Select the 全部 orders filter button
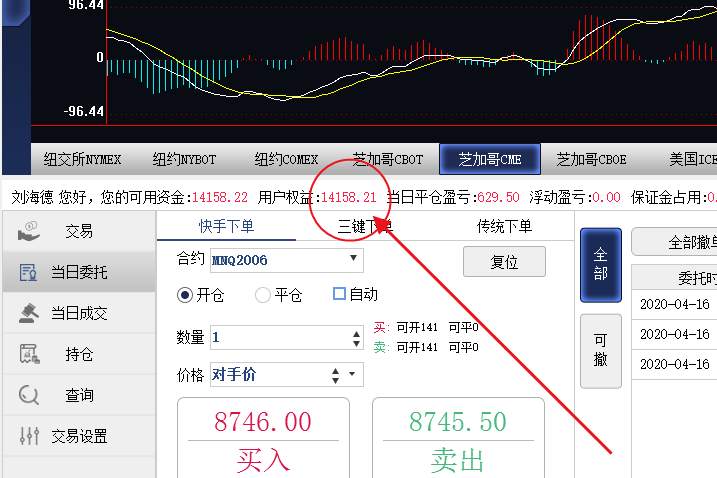This screenshot has height=478, width=717. click(x=601, y=265)
